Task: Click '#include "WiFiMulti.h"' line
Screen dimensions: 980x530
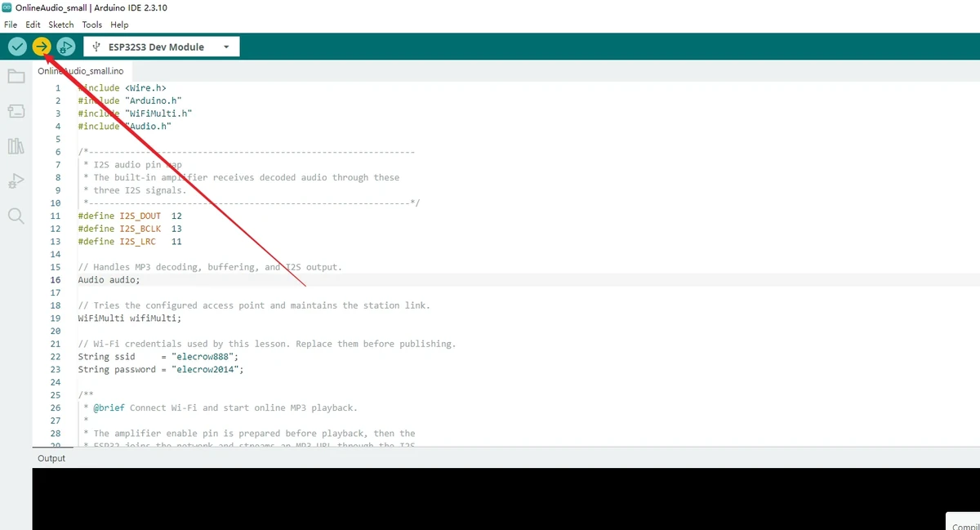Action: click(135, 114)
